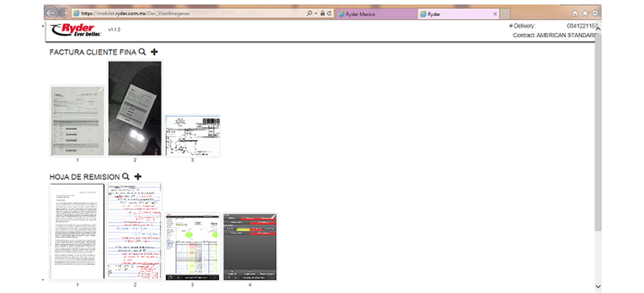Go back using the browser back arrow
This screenshot has width=644, height=293.
tap(51, 13)
